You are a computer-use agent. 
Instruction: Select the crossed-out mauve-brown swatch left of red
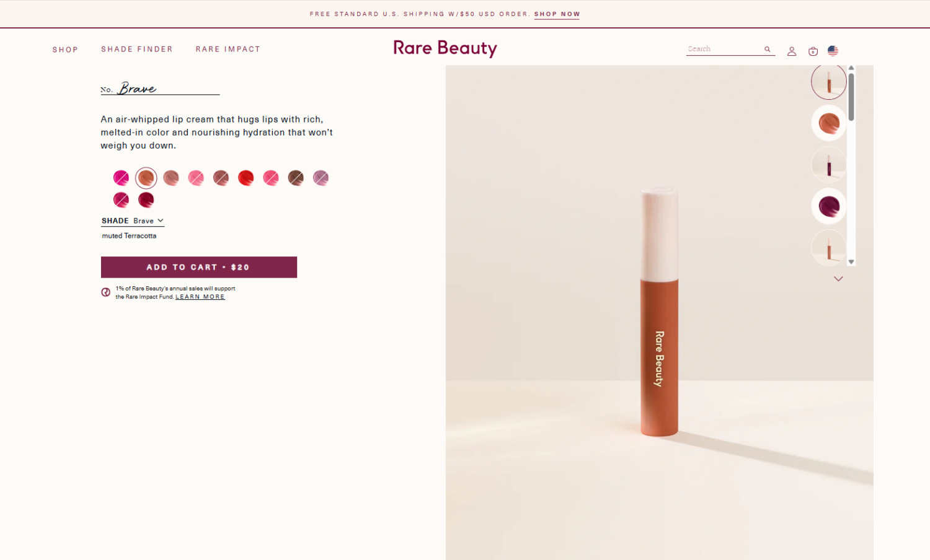coord(221,178)
